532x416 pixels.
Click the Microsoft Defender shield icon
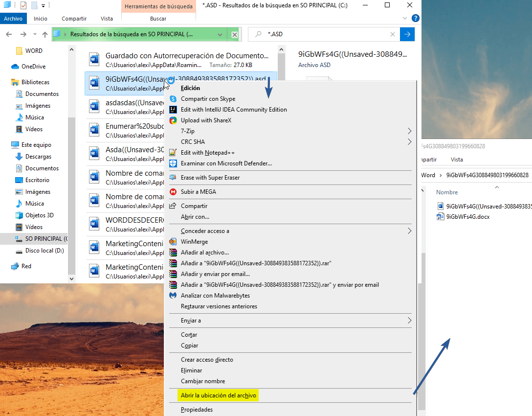click(173, 163)
